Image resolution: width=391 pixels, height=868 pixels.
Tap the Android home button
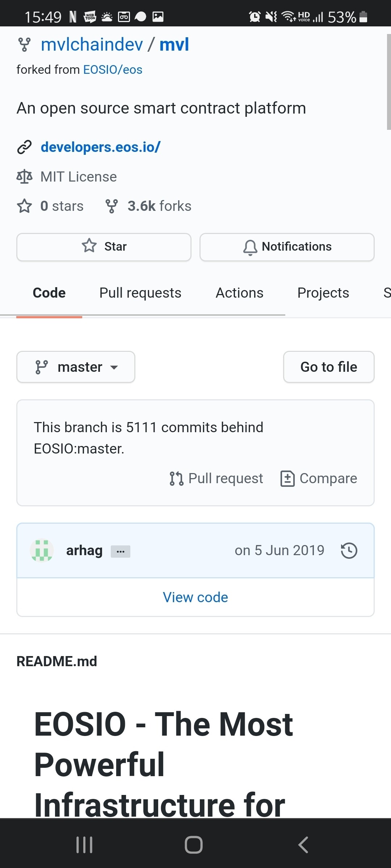(194, 845)
